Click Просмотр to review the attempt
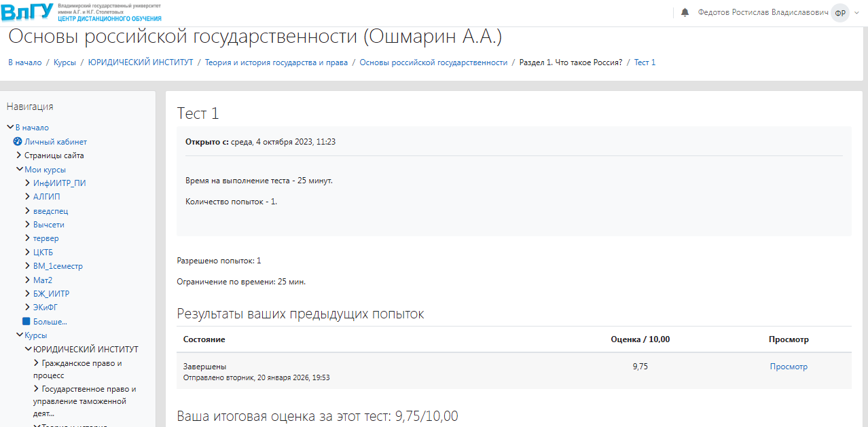 tap(789, 367)
